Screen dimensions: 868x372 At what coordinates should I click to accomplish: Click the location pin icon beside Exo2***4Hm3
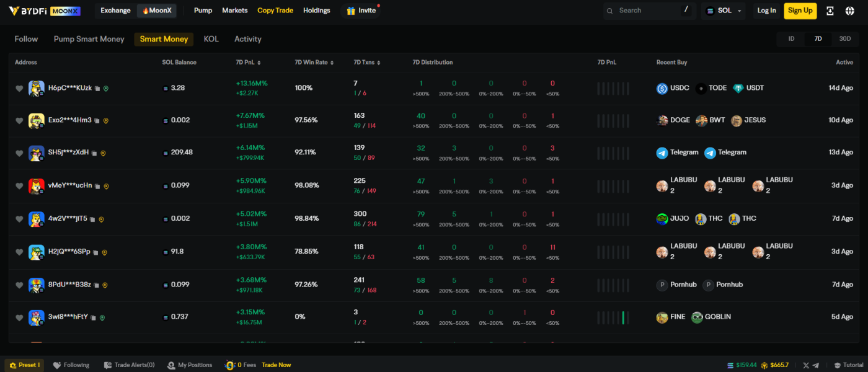click(106, 121)
